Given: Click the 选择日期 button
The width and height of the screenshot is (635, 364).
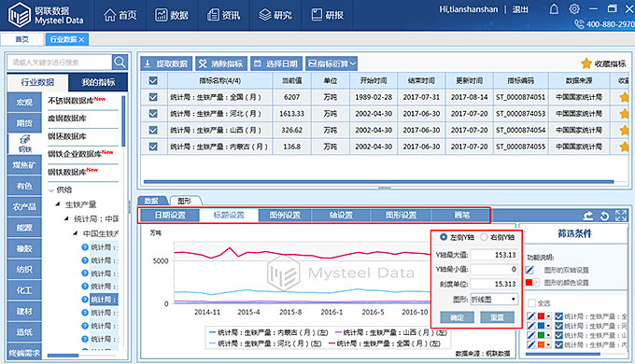Looking at the screenshot, I should 276,63.
